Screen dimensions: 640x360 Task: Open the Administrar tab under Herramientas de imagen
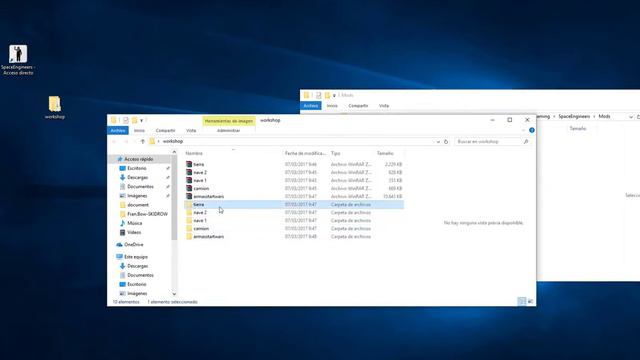229,130
